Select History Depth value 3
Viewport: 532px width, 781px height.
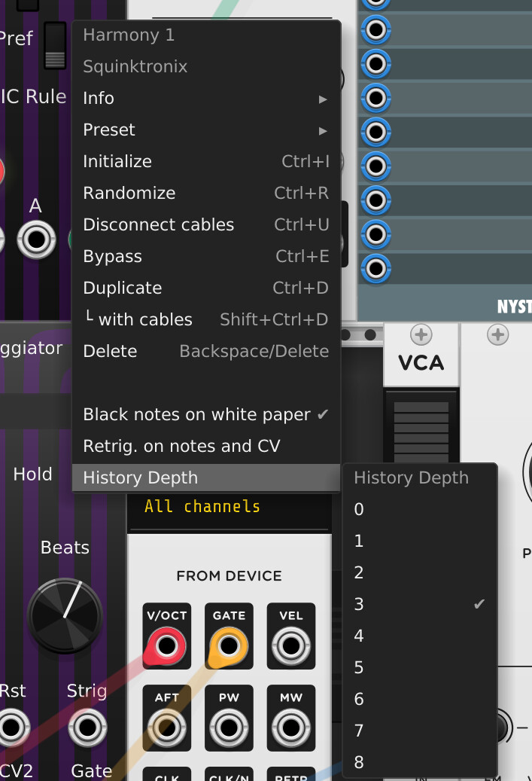(420, 604)
